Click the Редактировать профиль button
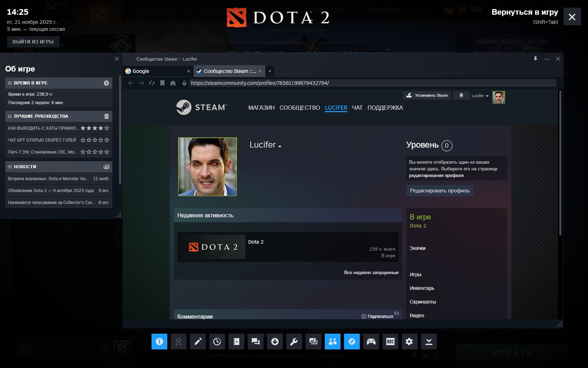The height and width of the screenshot is (368, 588). click(x=440, y=191)
